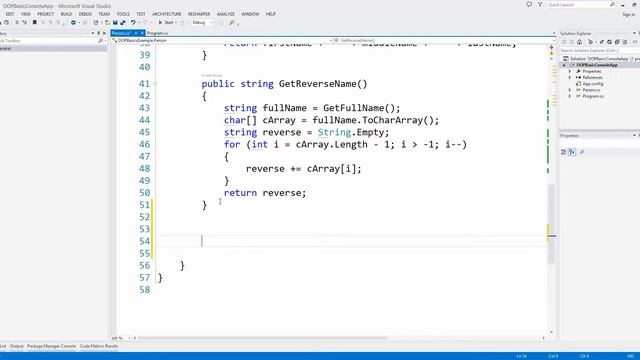This screenshot has width=640, height=360.
Task: Open the TOOLS menu
Action: [x=123, y=14]
